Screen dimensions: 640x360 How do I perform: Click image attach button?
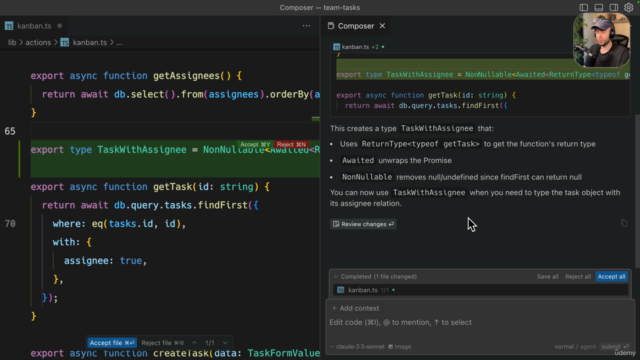[400, 347]
